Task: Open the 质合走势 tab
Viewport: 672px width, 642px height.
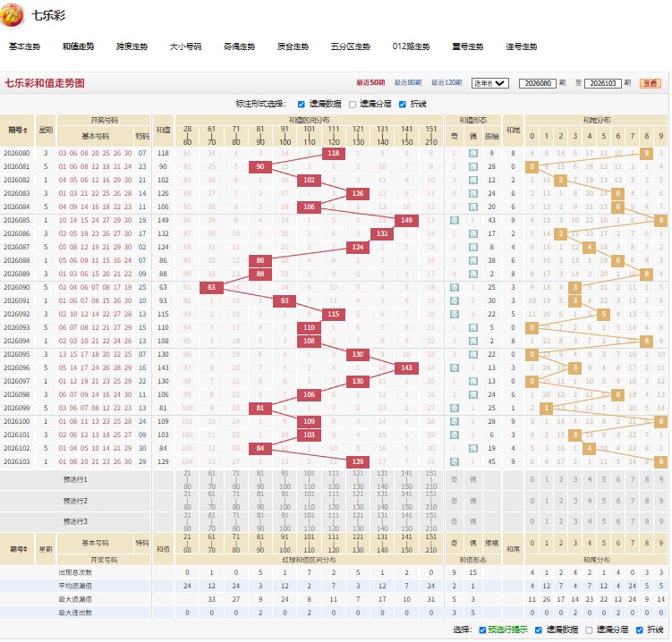Action: [x=293, y=46]
